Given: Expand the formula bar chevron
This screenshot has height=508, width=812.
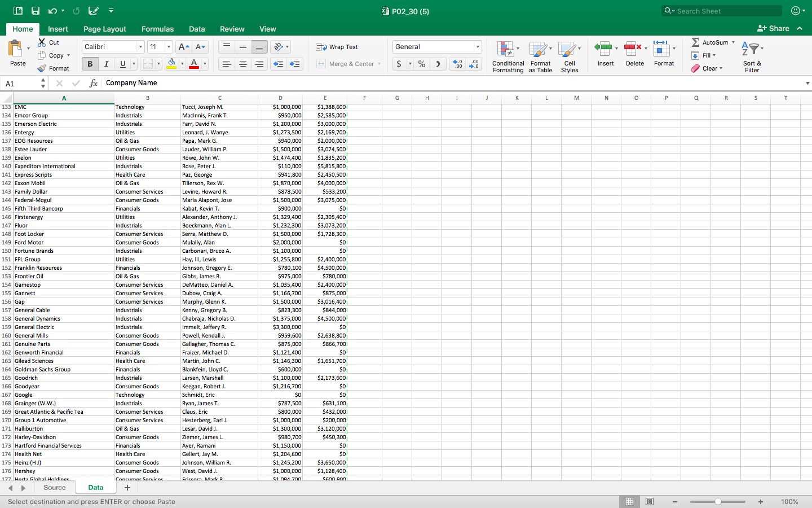Looking at the screenshot, I should (807, 83).
